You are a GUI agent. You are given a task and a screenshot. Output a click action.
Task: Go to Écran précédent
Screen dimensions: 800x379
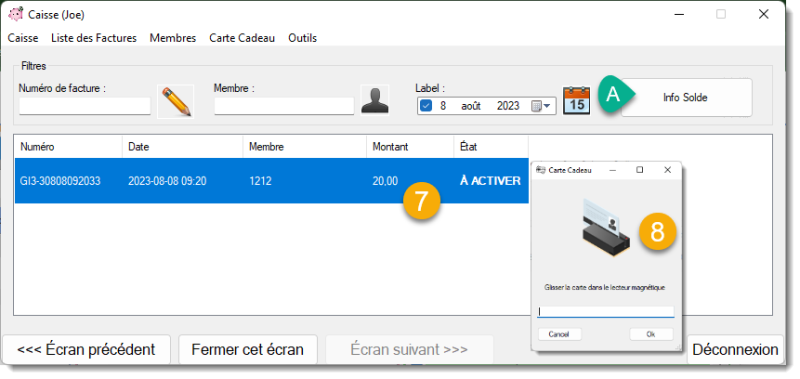pos(86,350)
